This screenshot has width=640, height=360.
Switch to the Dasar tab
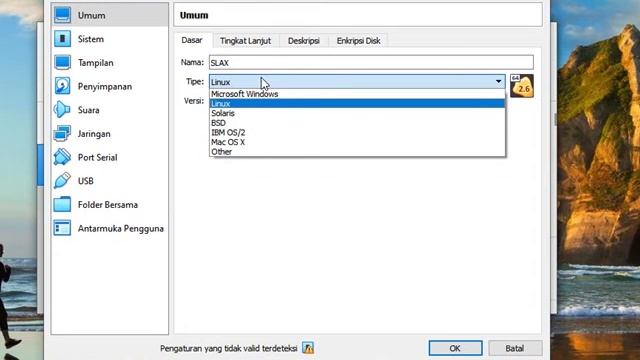tap(192, 40)
